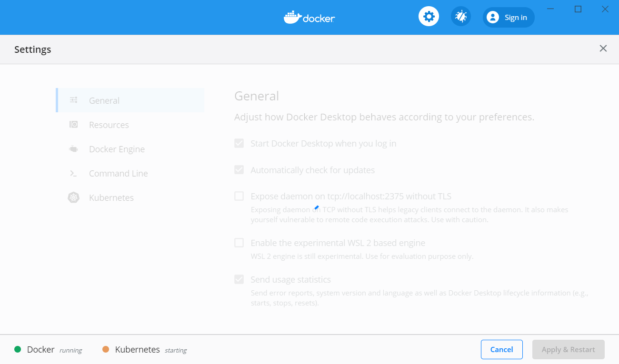Enable the experimental WSL 2 based engine
This screenshot has width=619, height=364.
tap(239, 243)
